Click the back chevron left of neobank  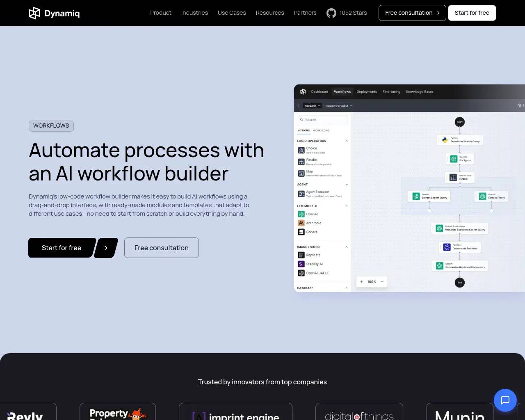point(299,106)
